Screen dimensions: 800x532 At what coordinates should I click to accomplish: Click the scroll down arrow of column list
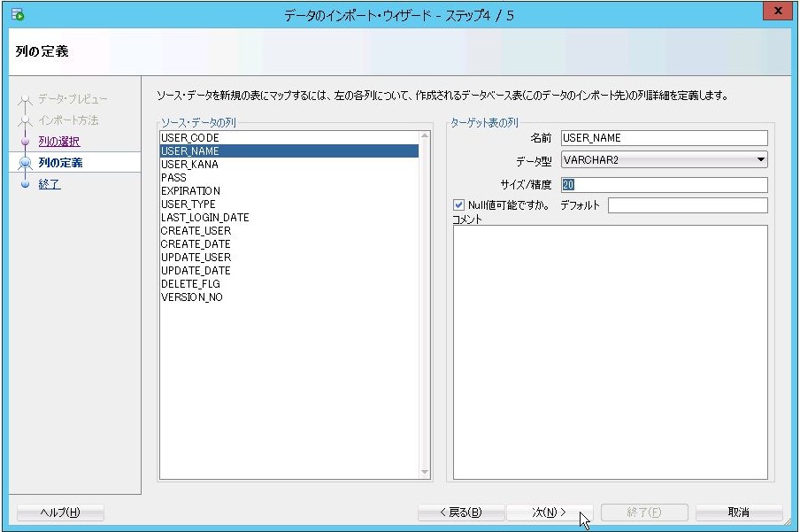coord(424,474)
